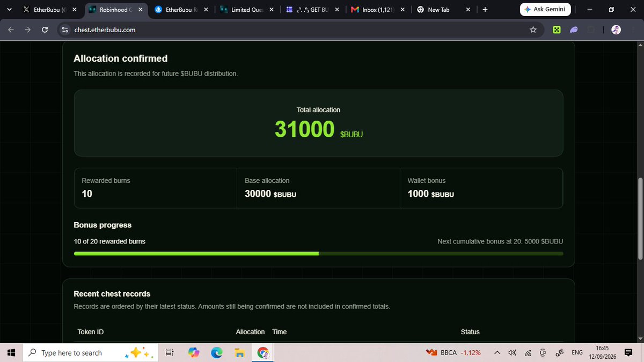
Task: Open File Explorer from taskbar
Action: click(x=240, y=352)
